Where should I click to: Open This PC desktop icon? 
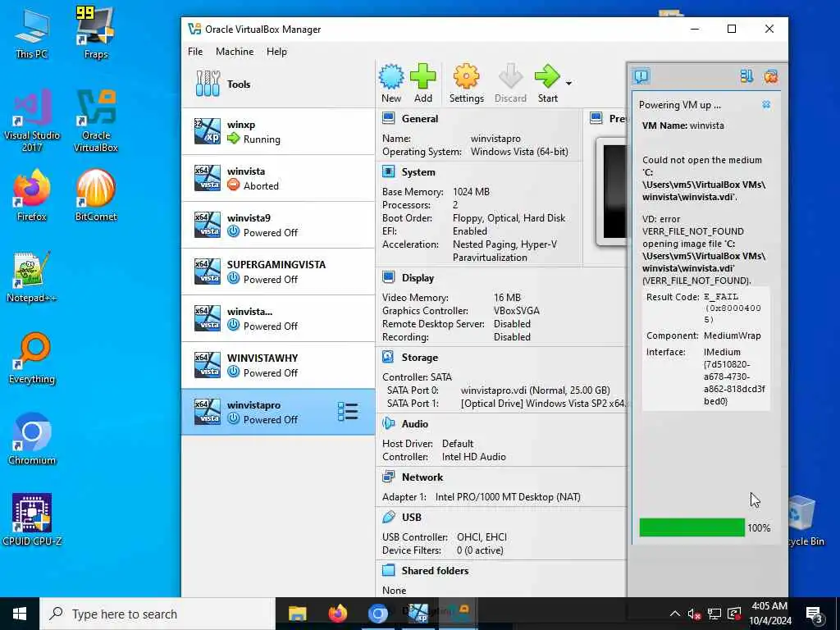[32, 34]
